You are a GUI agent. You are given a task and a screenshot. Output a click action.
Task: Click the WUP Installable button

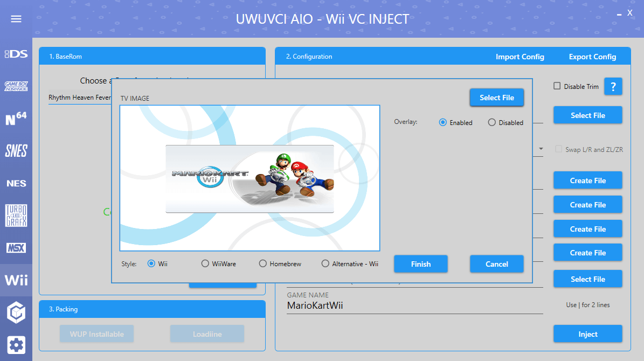[x=96, y=334]
